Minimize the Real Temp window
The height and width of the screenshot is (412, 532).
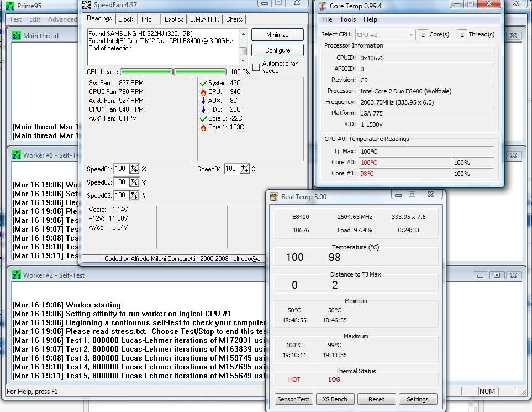[398, 195]
